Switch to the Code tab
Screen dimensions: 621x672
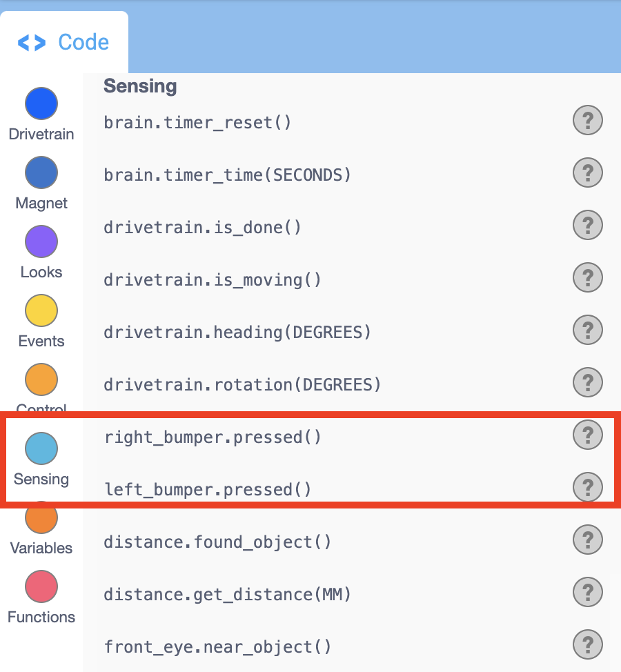pos(64,41)
